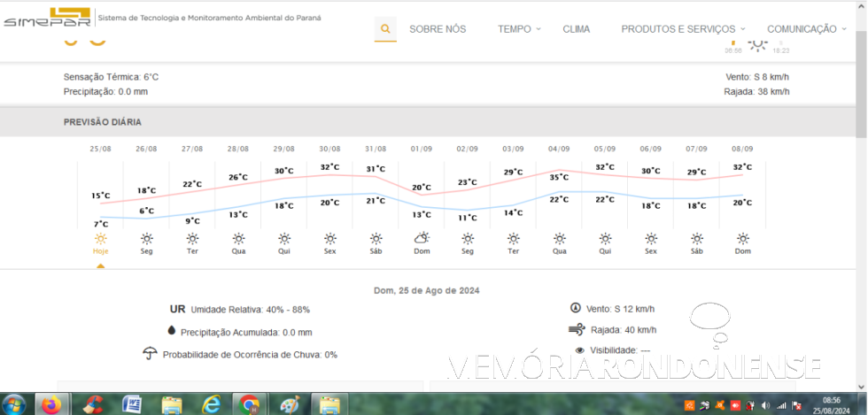This screenshot has height=415, width=868.
Task: Go to the CLIMA menu item
Action: point(576,29)
